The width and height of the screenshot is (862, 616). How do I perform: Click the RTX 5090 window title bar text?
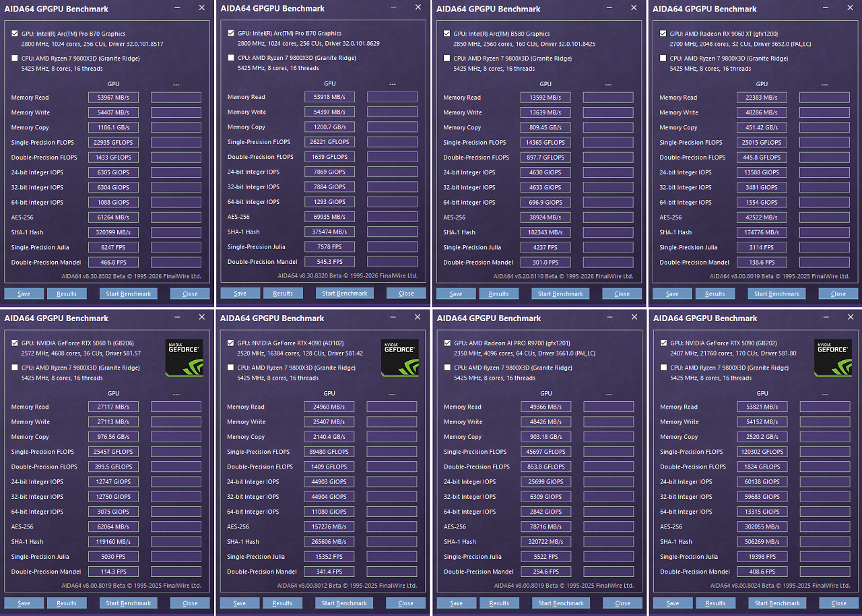click(705, 318)
